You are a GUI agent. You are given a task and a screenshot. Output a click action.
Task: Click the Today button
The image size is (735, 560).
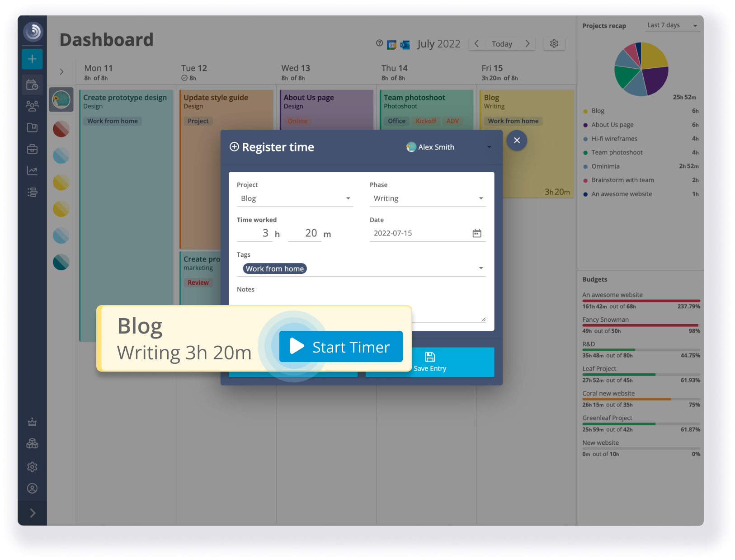tap(502, 44)
